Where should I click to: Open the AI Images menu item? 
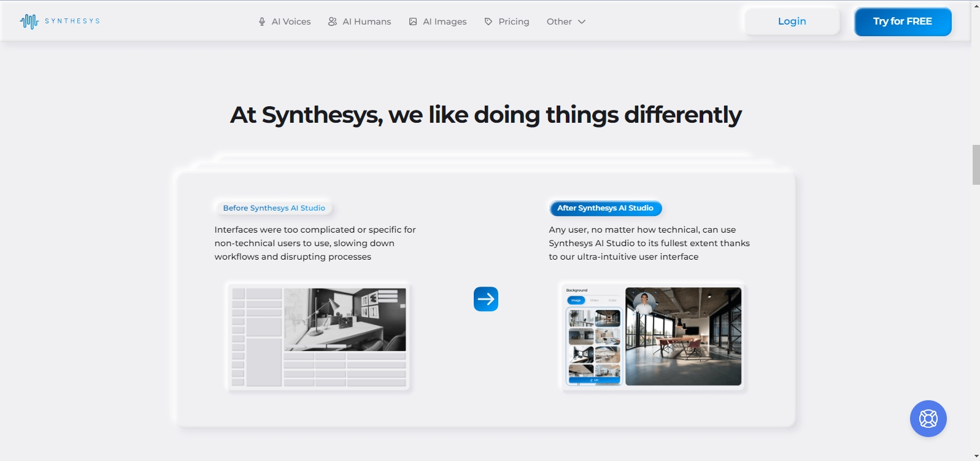pyautogui.click(x=438, y=21)
